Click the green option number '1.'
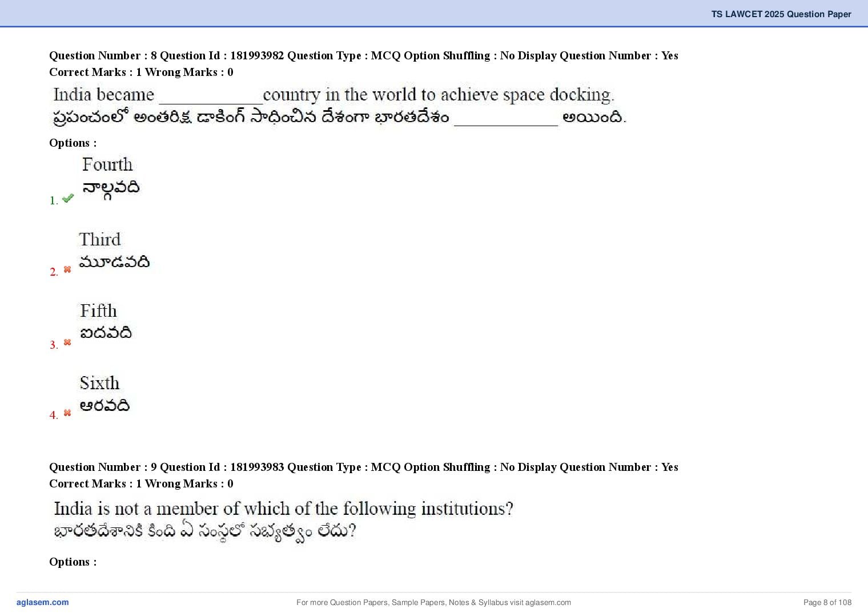The image size is (868, 613). click(54, 200)
